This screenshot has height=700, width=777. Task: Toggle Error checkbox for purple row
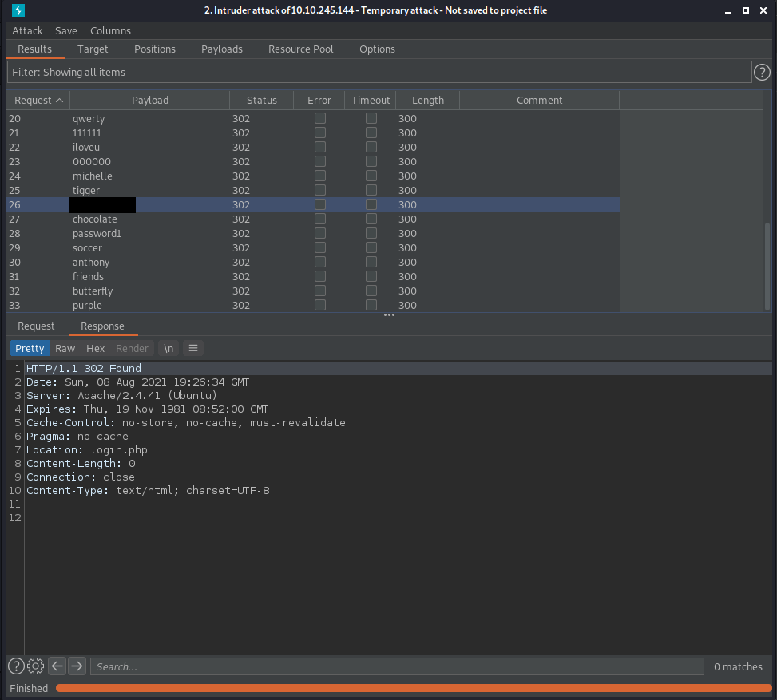coord(320,306)
